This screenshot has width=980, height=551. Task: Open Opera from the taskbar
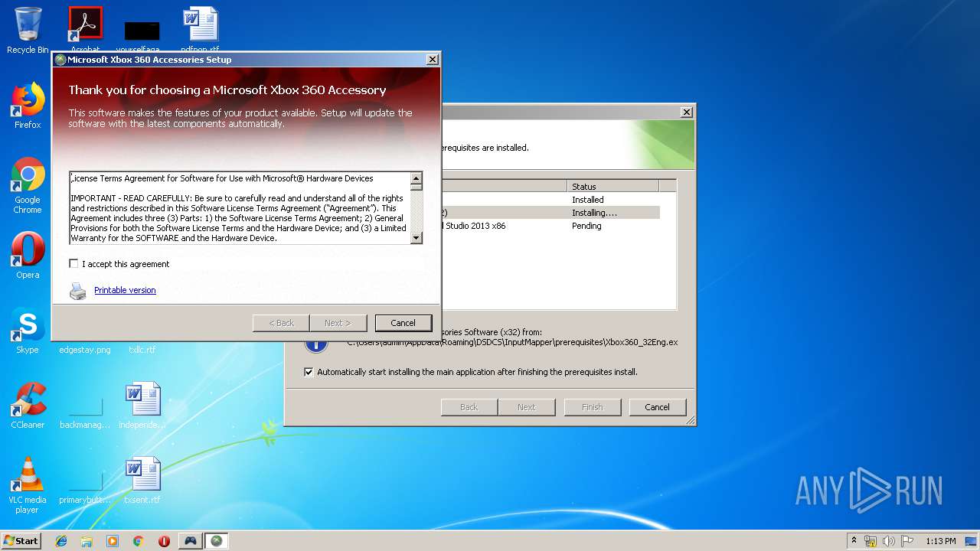coord(164,541)
